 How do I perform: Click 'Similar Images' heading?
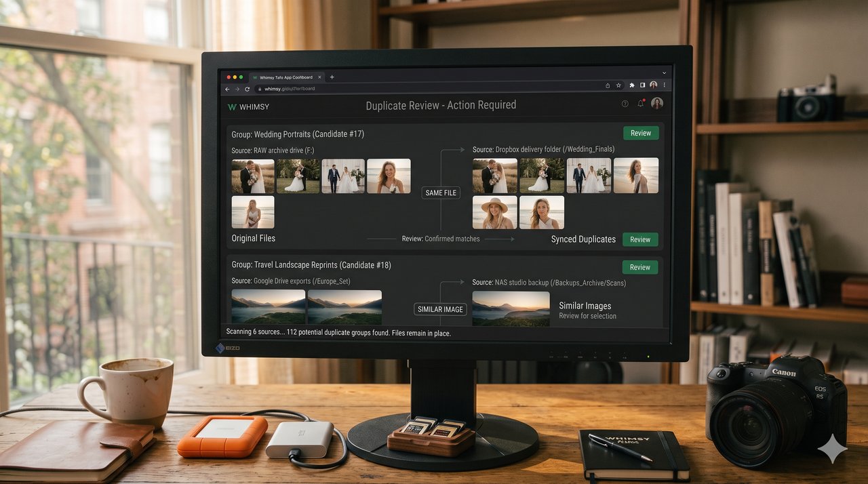tap(585, 306)
